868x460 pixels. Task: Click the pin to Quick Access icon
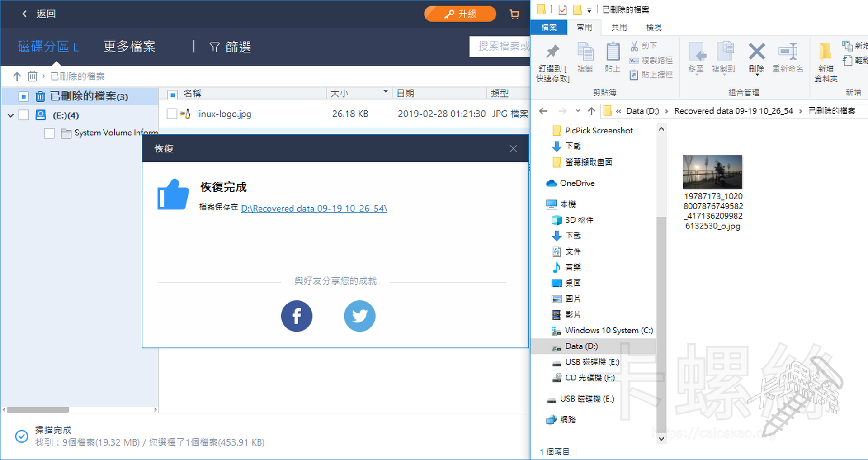click(552, 52)
